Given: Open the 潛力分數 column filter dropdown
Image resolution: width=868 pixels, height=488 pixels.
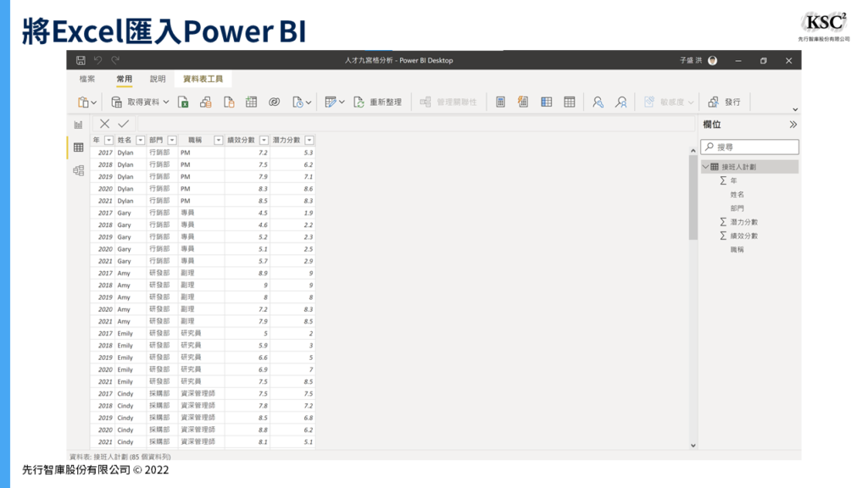Looking at the screenshot, I should pyautogui.click(x=309, y=140).
